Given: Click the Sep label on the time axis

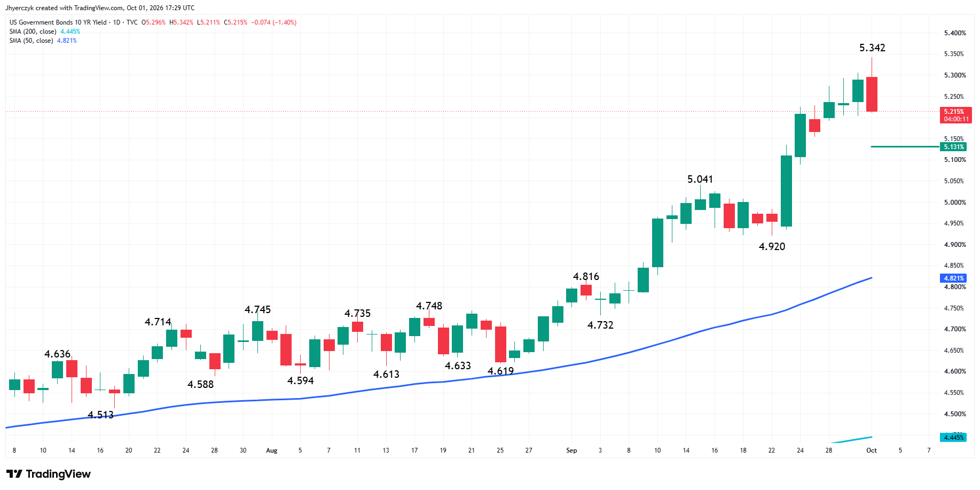Looking at the screenshot, I should pyautogui.click(x=571, y=450).
